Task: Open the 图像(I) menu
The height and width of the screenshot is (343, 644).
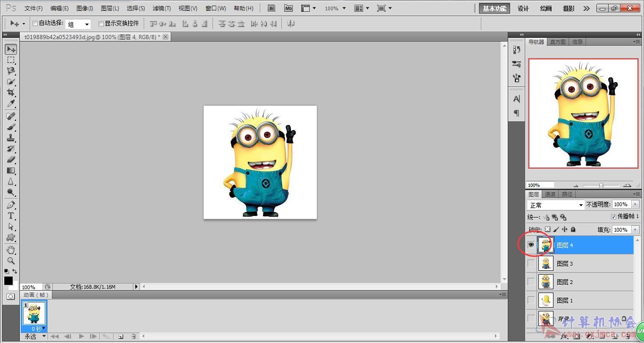Action: pyautogui.click(x=85, y=8)
